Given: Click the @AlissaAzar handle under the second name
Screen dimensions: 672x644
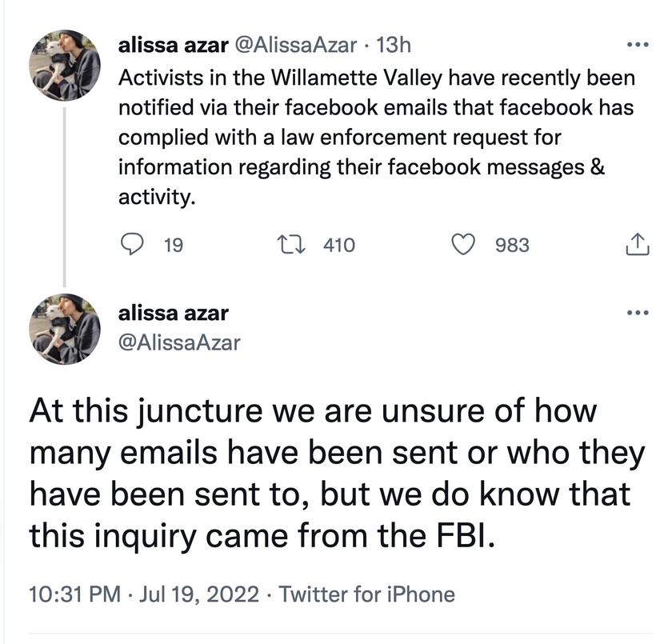Looking at the screenshot, I should [x=179, y=342].
